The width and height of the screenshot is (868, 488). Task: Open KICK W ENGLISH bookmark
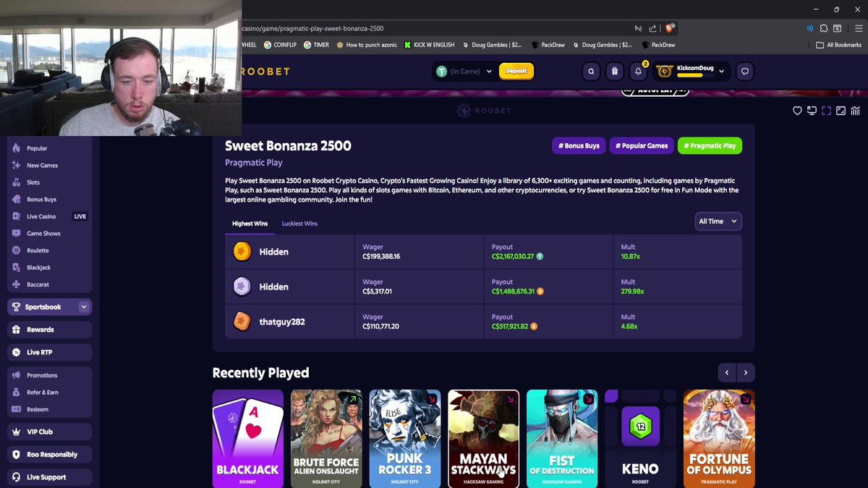click(x=429, y=45)
